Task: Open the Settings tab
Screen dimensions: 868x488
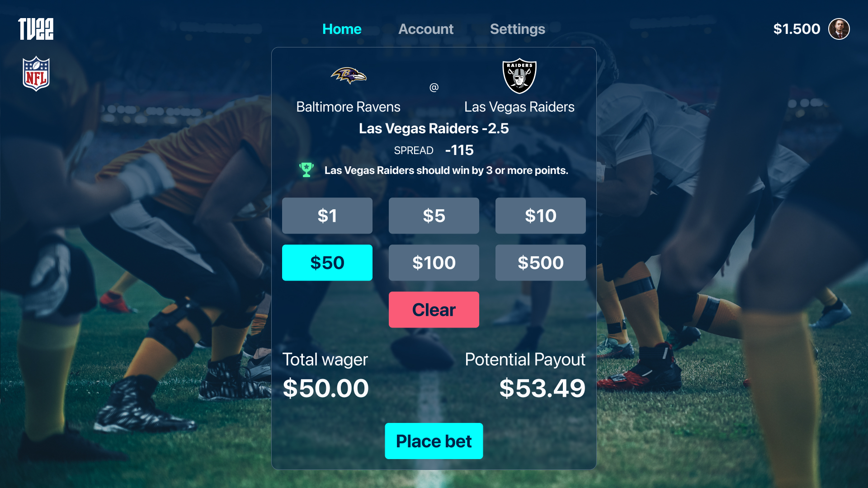Action: [518, 29]
